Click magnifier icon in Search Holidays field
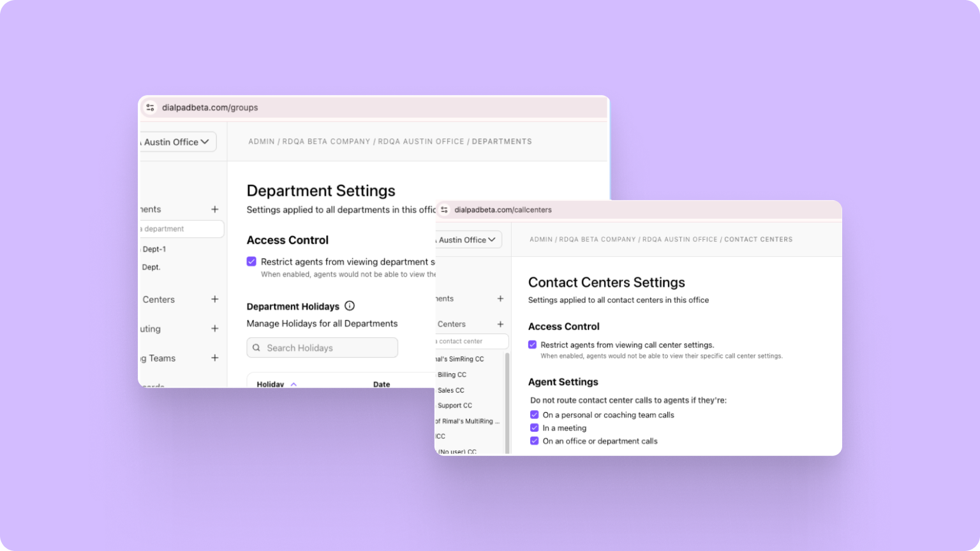 pos(256,348)
